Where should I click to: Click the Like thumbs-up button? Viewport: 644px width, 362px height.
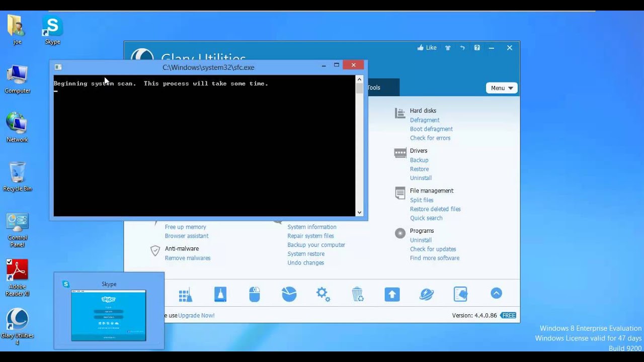(426, 47)
